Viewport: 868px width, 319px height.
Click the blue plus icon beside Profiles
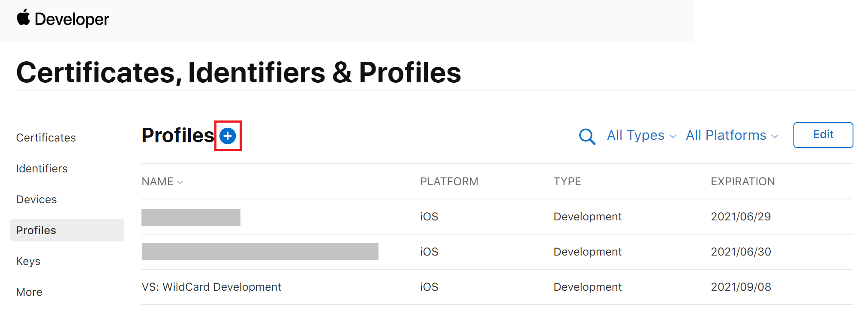click(x=228, y=136)
